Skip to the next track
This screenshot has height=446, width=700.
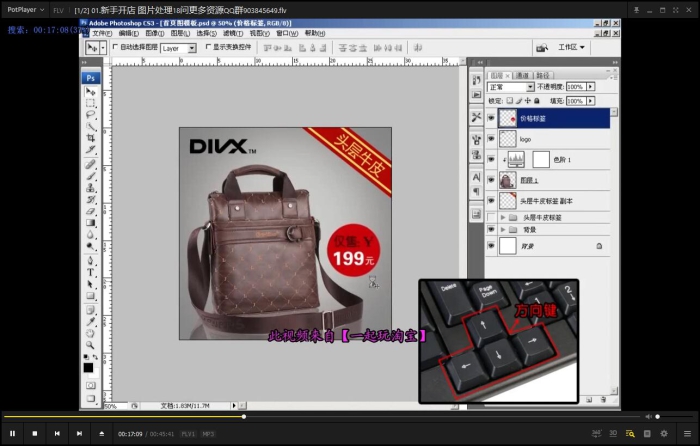pyautogui.click(x=79, y=433)
